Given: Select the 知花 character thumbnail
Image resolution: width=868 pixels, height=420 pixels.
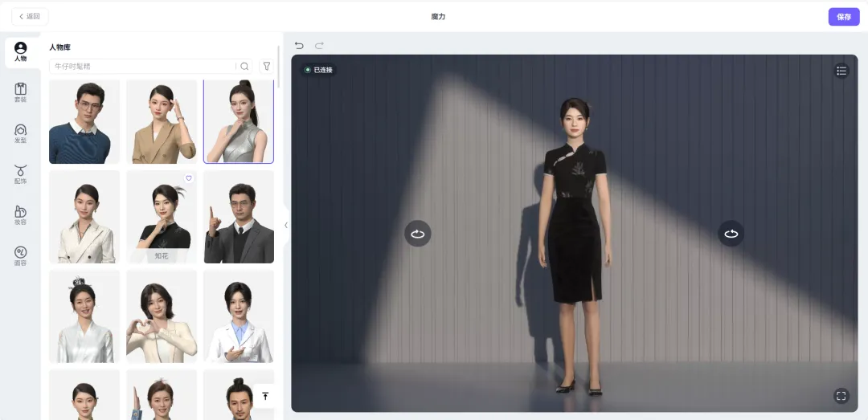Looking at the screenshot, I should click(162, 217).
